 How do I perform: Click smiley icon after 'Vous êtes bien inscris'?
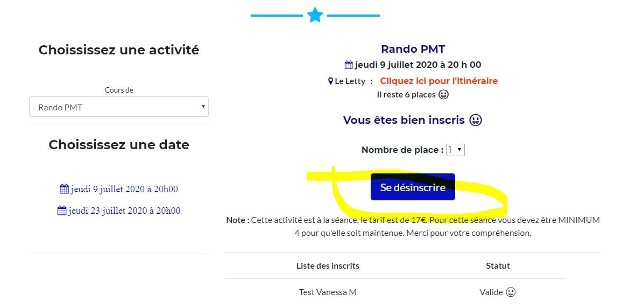coord(476,120)
